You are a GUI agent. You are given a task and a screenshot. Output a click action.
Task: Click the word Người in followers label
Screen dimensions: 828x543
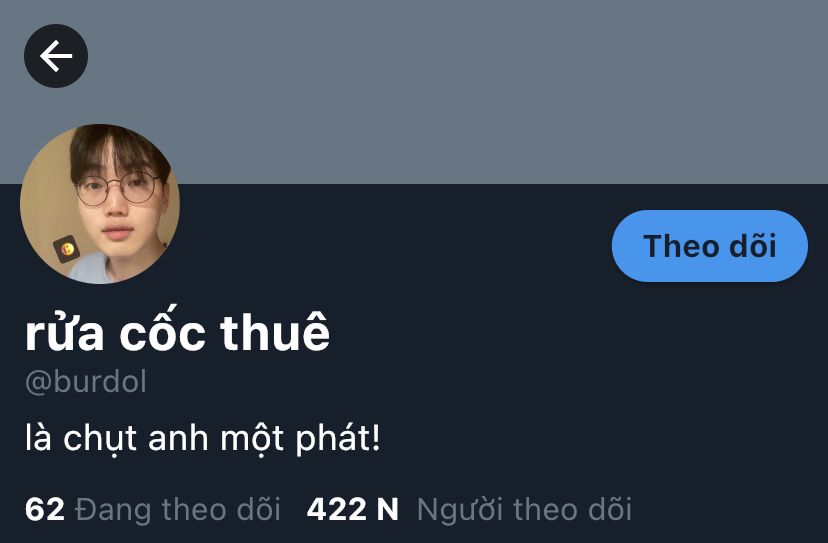460,510
